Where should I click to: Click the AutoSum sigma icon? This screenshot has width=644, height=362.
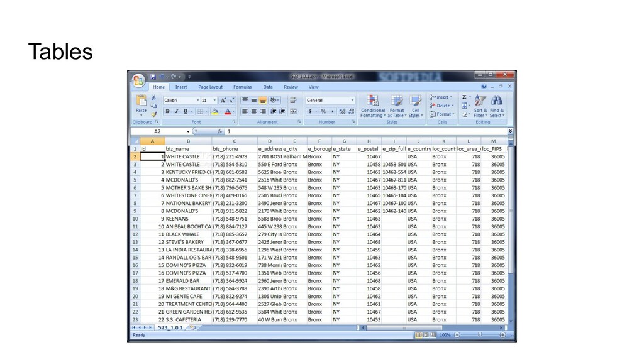tap(464, 97)
